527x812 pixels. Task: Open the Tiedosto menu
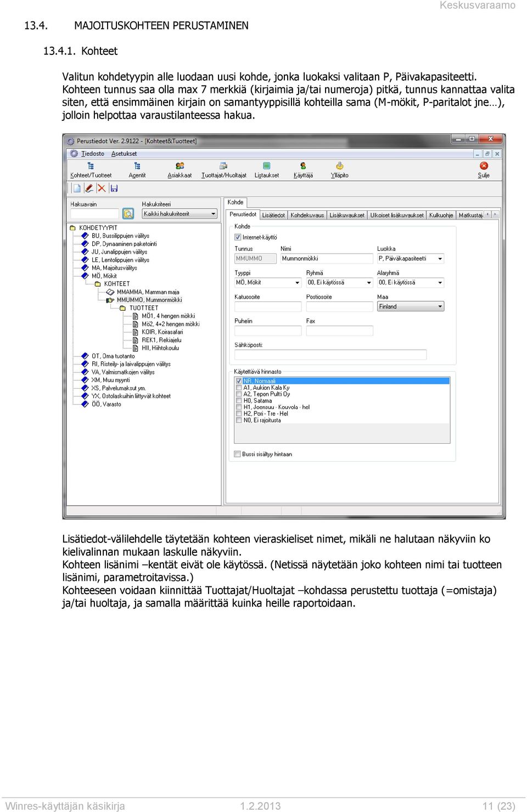click(x=93, y=154)
